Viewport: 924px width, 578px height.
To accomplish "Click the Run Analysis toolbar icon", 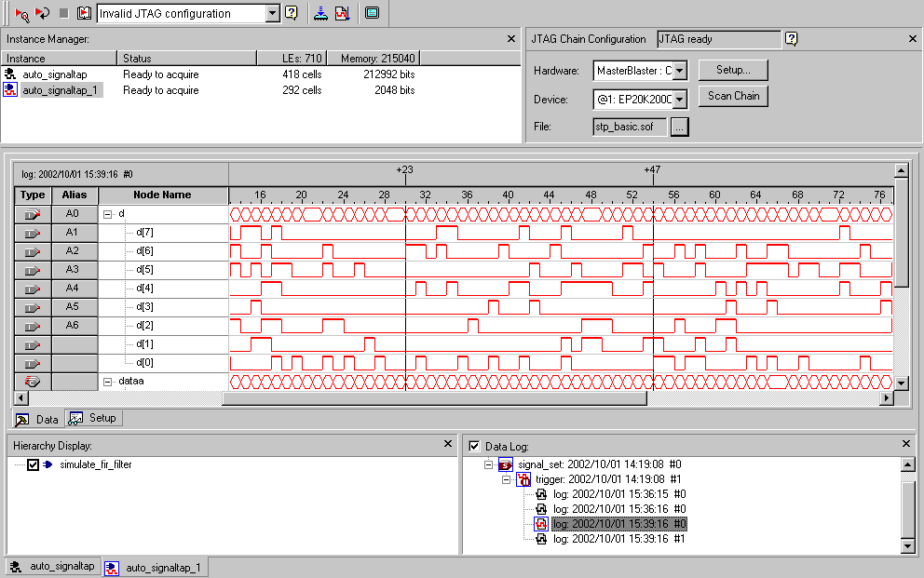I will [x=22, y=13].
